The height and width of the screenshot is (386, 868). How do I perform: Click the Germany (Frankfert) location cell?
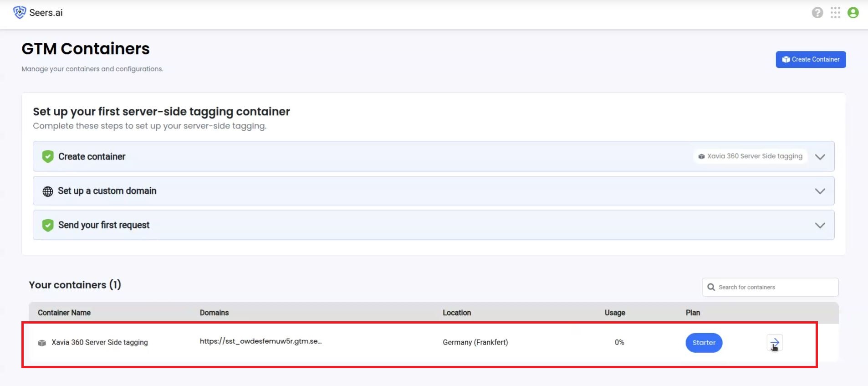coord(475,342)
